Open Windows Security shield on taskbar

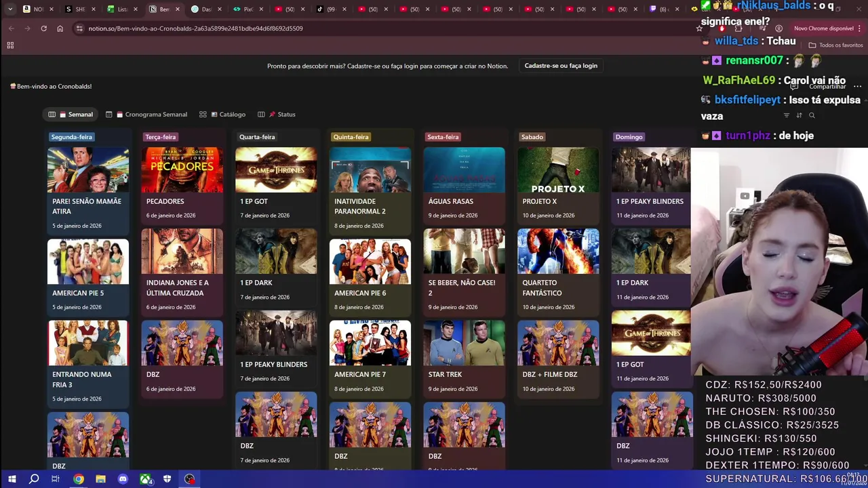click(x=167, y=479)
